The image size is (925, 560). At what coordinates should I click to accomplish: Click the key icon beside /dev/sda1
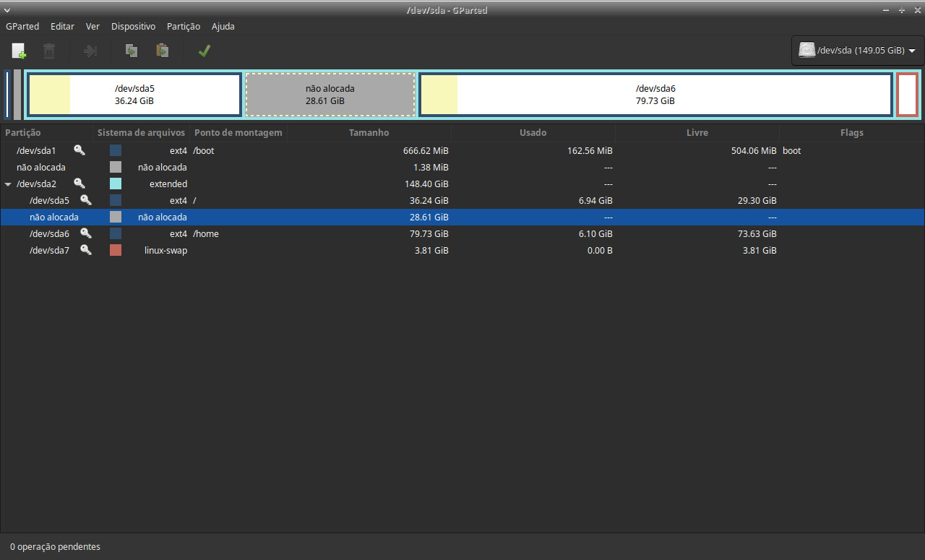tap(79, 150)
